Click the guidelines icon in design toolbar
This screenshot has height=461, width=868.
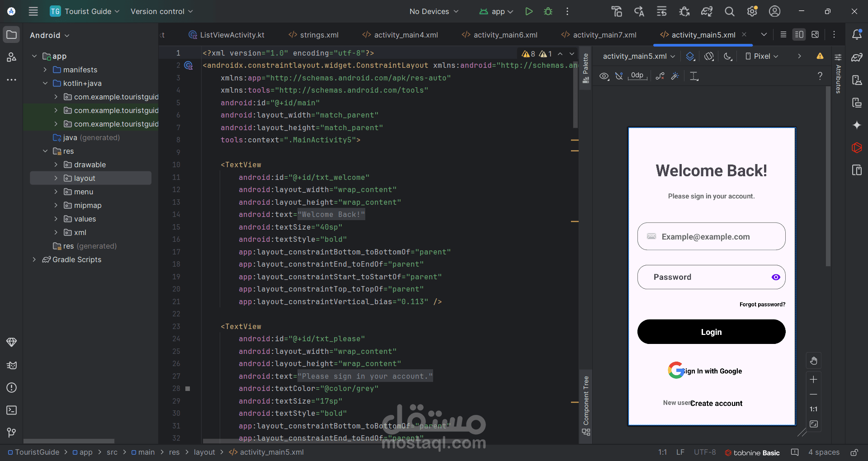click(694, 76)
